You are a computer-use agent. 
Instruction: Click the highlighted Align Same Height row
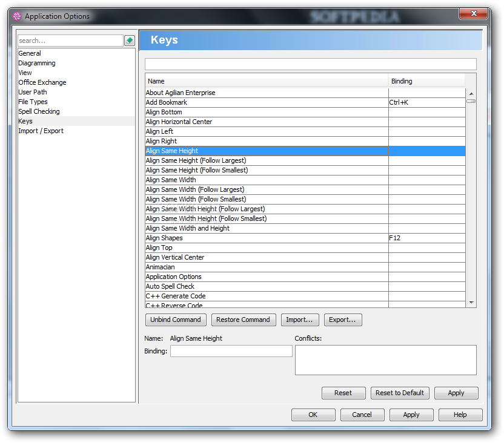click(x=305, y=151)
